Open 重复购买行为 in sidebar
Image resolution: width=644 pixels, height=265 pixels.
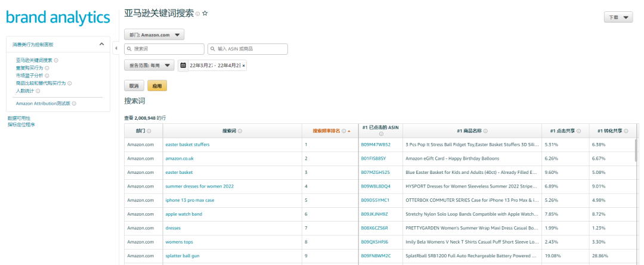[x=30, y=68]
